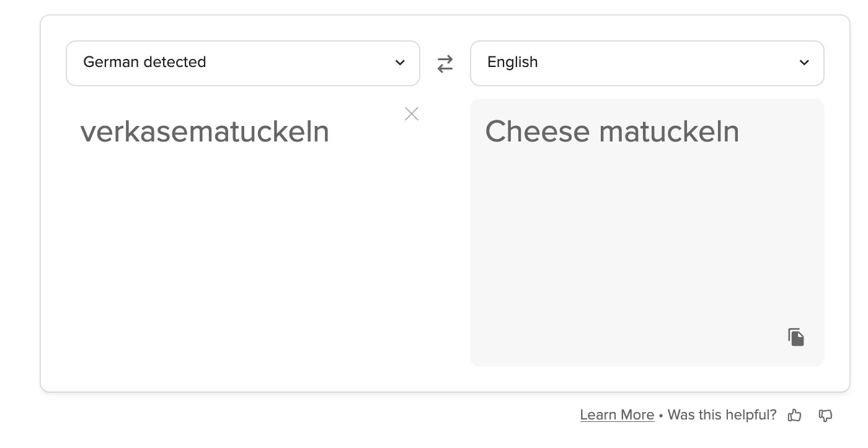Copy the translated text
This screenshot has height=448, width=868.
796,337
